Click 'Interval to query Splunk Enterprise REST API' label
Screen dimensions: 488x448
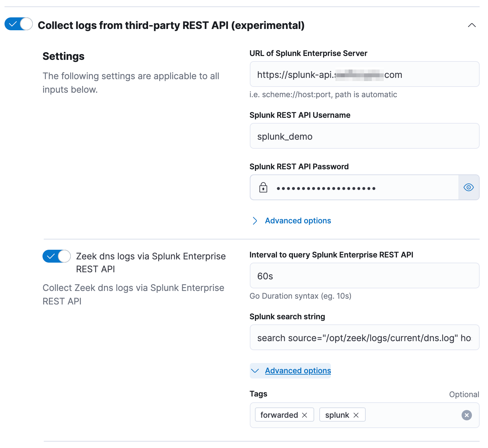pos(331,255)
